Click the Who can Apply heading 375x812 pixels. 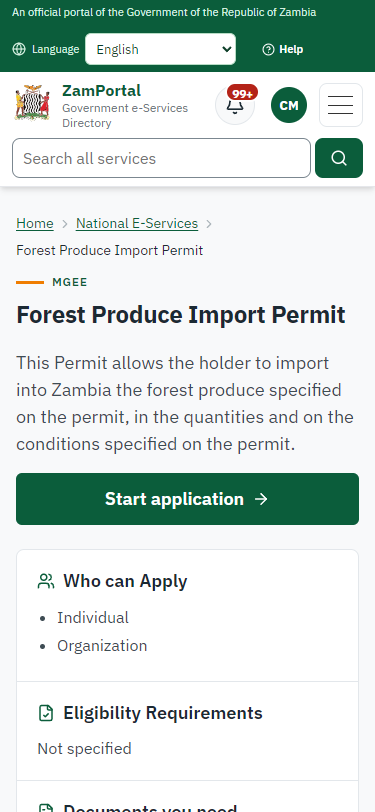point(125,581)
